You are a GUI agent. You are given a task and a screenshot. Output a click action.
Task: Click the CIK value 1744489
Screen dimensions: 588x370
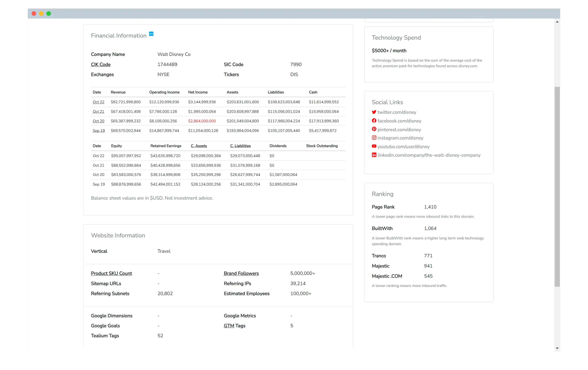[x=167, y=65]
